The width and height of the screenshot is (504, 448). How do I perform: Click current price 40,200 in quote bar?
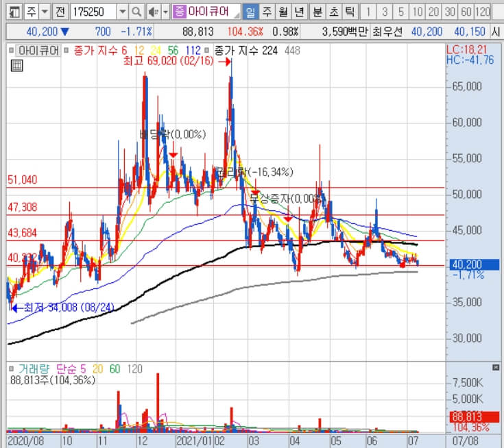pyautogui.click(x=42, y=32)
